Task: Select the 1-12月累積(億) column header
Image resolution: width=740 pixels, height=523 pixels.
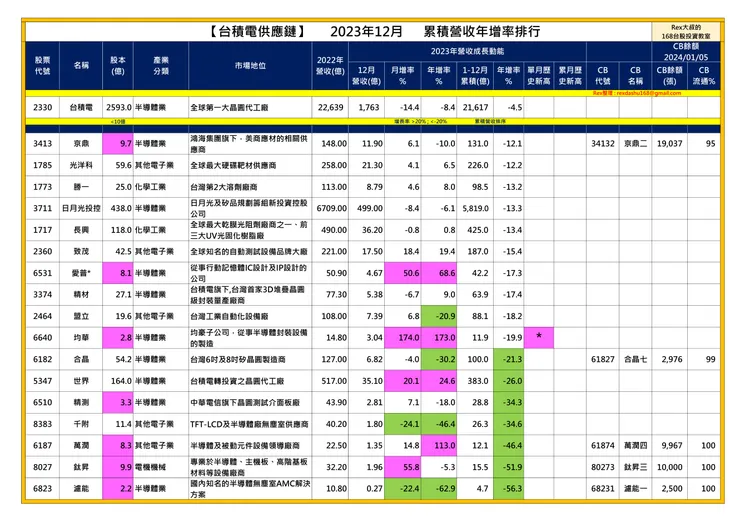Action: 475,76
